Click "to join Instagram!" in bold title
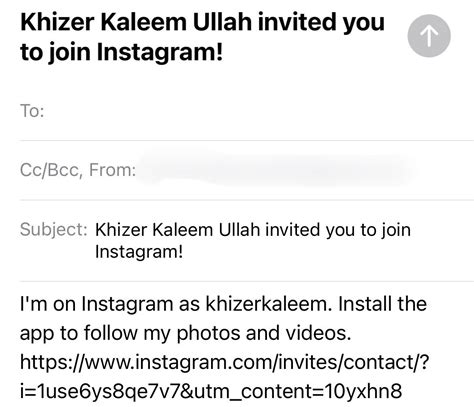474x407 pixels. 121,52
